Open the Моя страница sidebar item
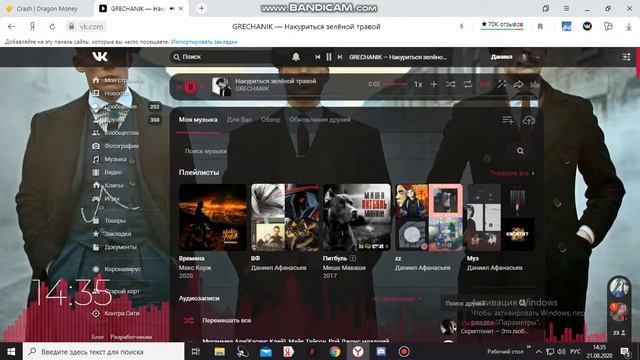The image size is (640, 360). (118, 80)
